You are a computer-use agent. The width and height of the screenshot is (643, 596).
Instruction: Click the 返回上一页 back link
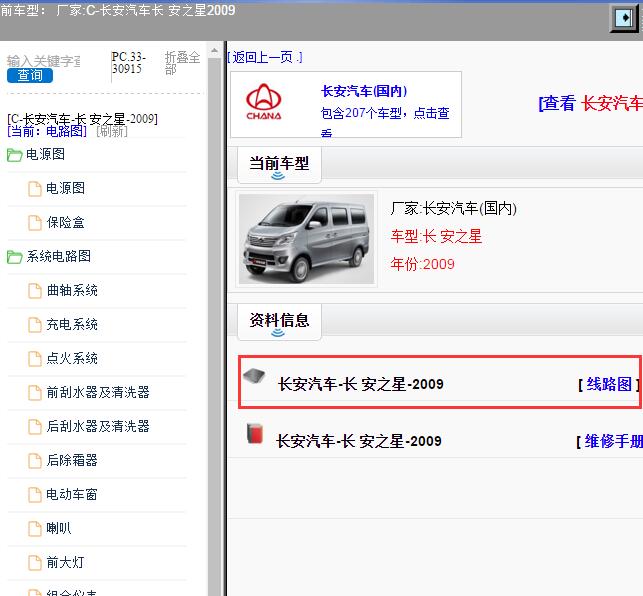(265, 57)
